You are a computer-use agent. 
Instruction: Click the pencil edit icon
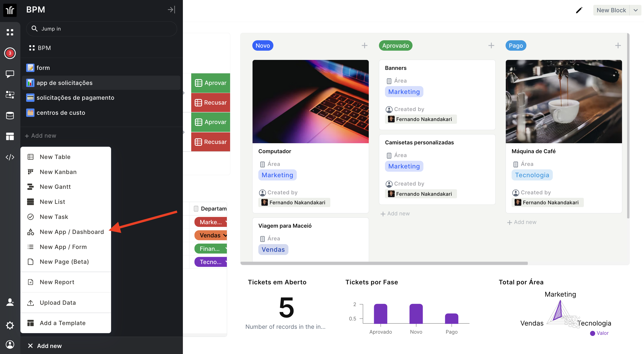point(579,10)
